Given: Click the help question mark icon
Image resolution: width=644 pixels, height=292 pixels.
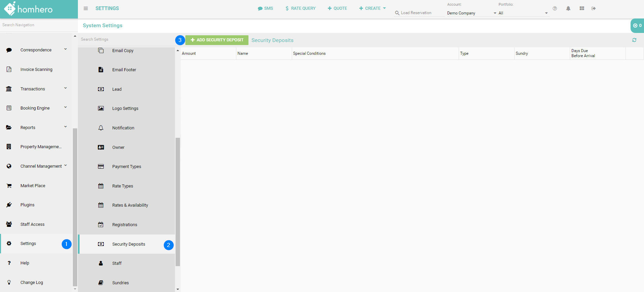Looking at the screenshot, I should (x=555, y=8).
